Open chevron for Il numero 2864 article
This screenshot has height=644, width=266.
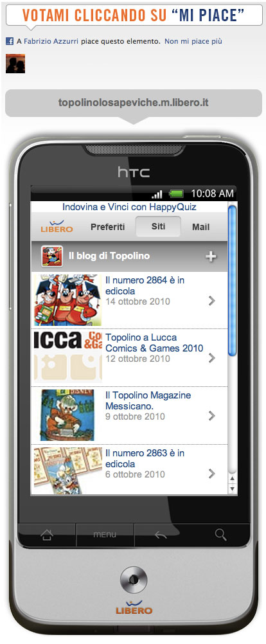click(x=212, y=301)
